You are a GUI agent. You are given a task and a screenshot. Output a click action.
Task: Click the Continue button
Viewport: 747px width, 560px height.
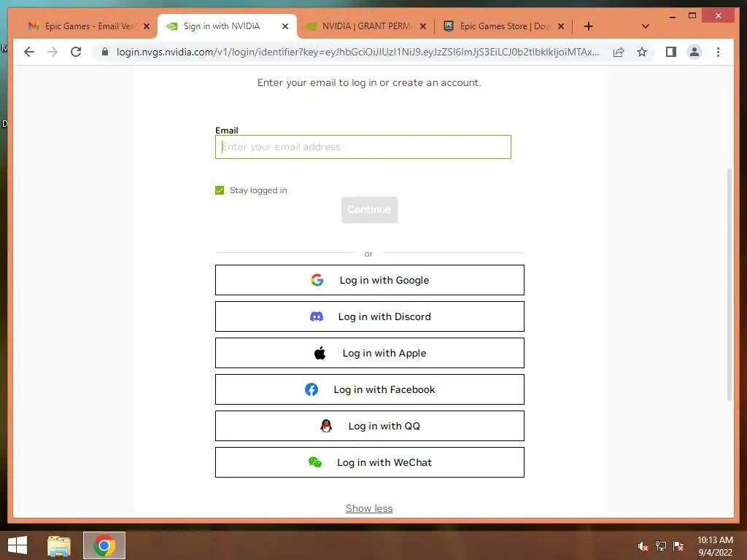(369, 209)
